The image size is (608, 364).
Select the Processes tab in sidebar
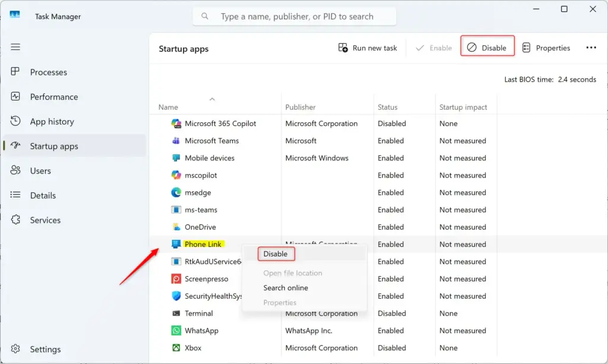click(x=74, y=72)
